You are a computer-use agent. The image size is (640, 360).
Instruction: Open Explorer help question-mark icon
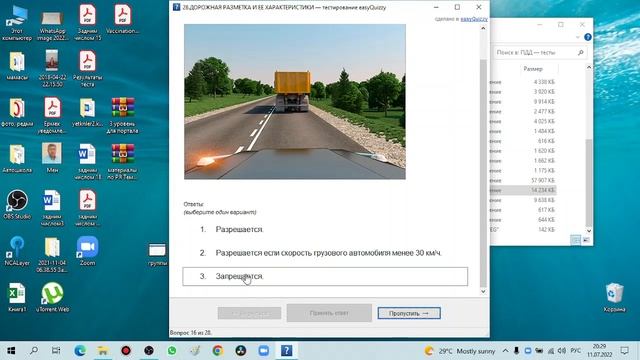tap(588, 37)
